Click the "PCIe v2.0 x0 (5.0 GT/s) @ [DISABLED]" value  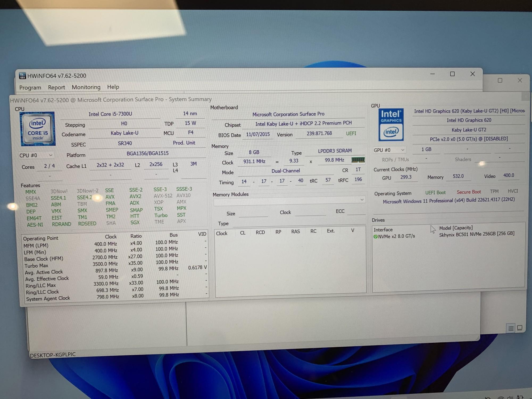tap(469, 139)
